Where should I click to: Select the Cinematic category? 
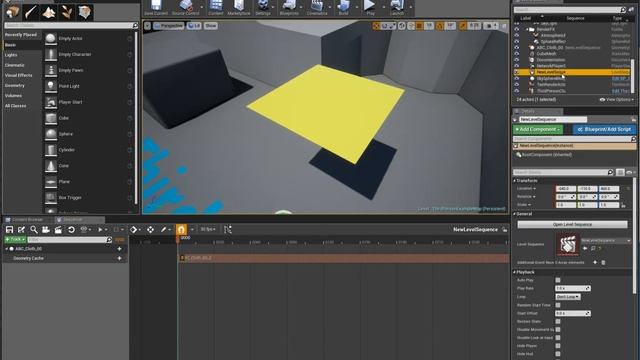15,65
